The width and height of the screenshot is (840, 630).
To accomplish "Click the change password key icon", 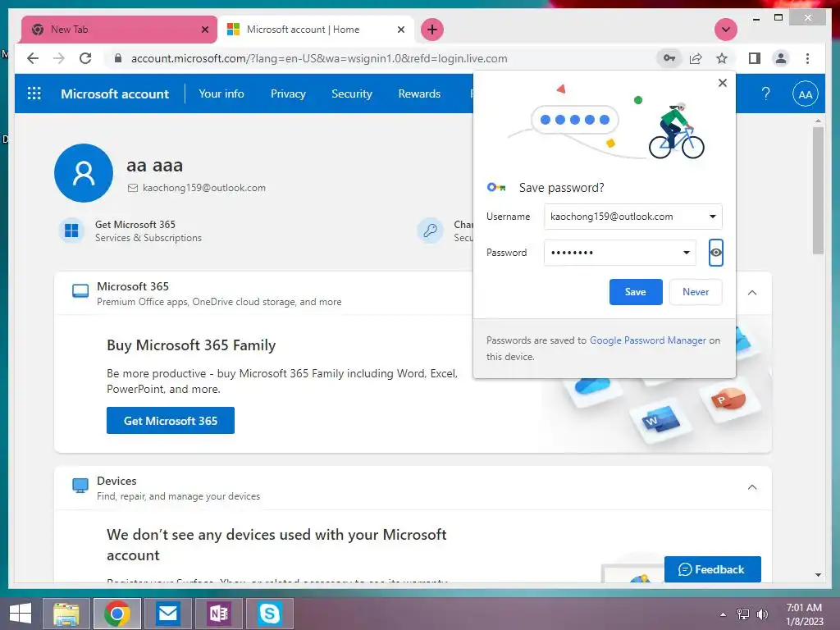I will pos(430,231).
